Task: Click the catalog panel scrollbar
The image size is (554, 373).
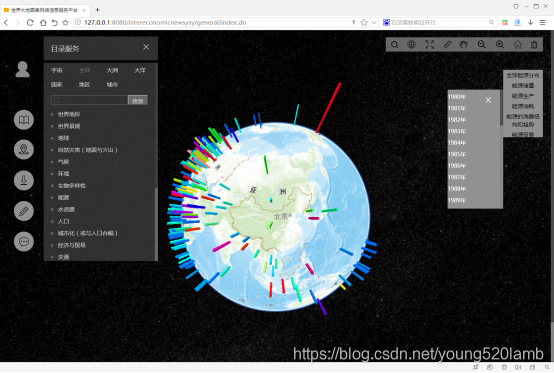Action: [x=156, y=224]
